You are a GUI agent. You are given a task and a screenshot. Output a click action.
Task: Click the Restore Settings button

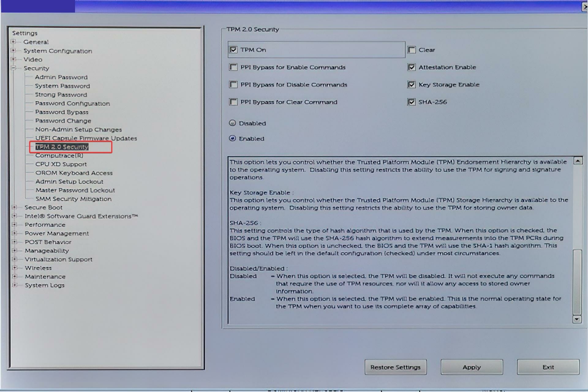coord(395,367)
